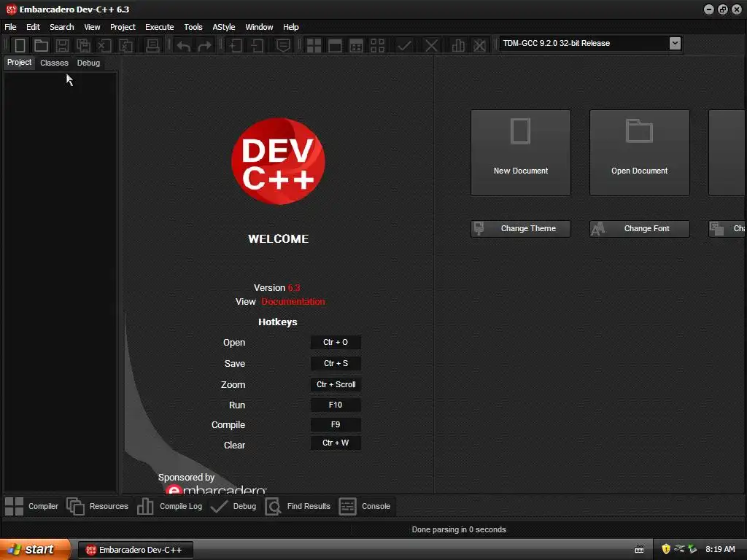
Task: Click the Rebuild All toolbar icon
Action: 377,45
